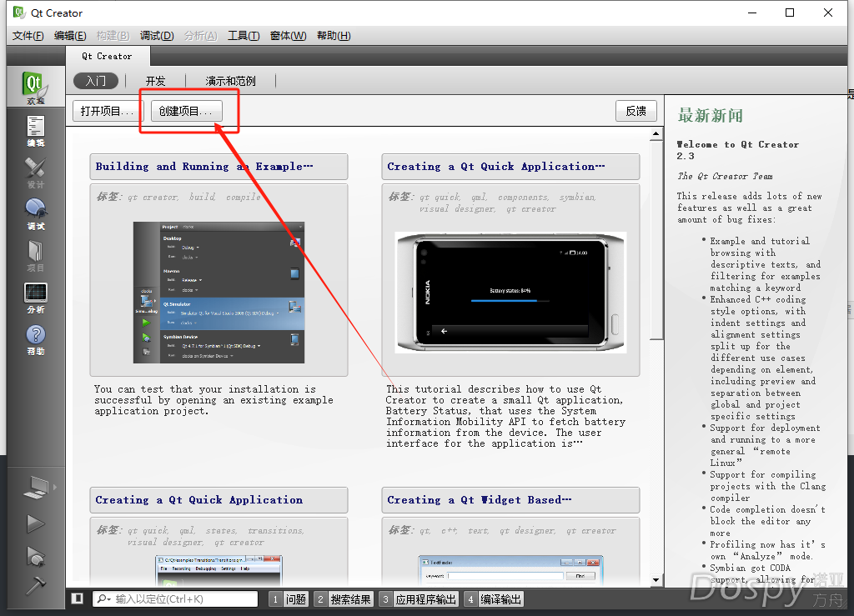The height and width of the screenshot is (616, 854).
Task: Select the 入门 tab
Action: tap(96, 81)
